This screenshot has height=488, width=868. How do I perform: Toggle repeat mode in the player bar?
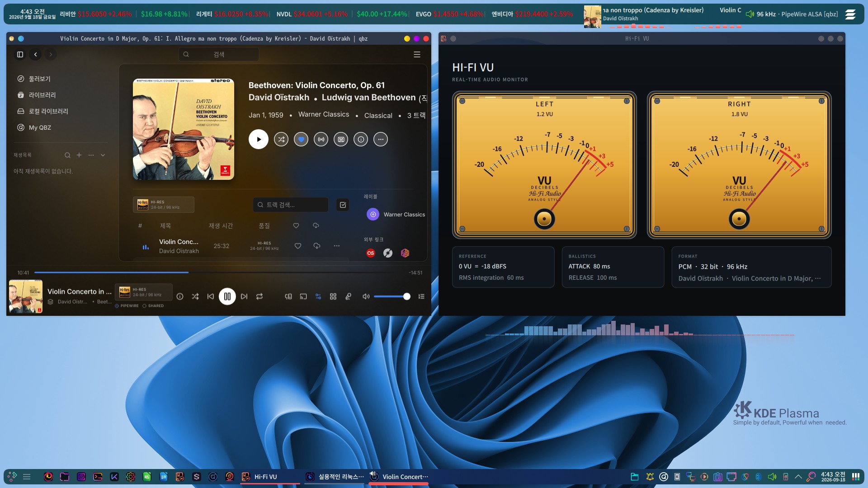click(259, 296)
